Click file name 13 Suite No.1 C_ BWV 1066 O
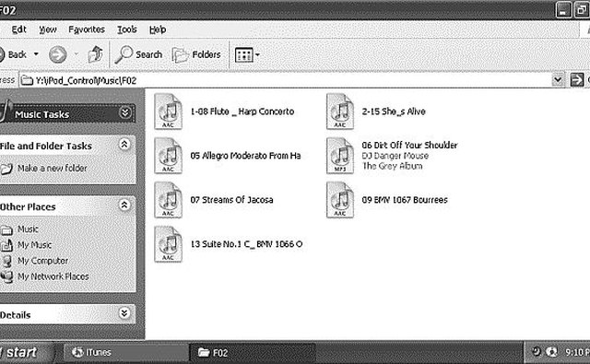This screenshot has width=590, height=364. pyautogui.click(x=246, y=244)
